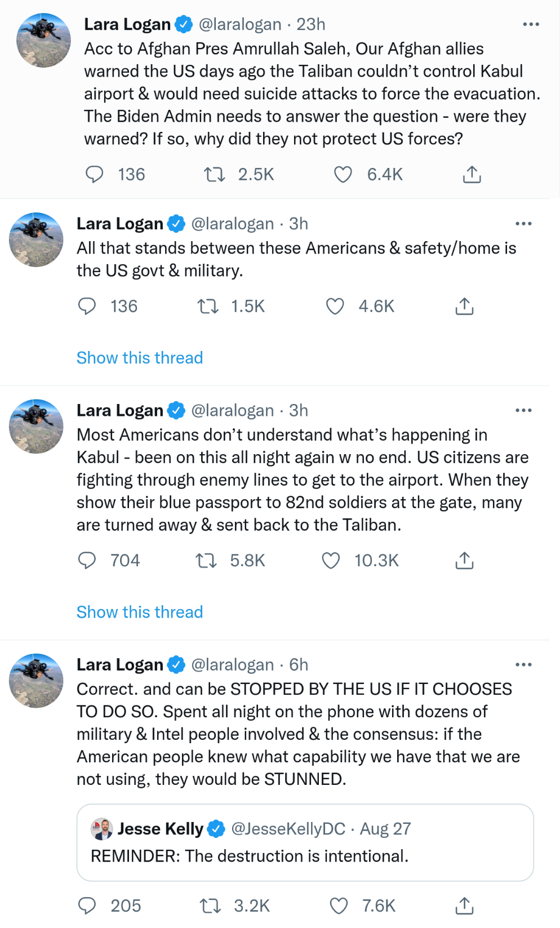Show thread under the US govt & military tweet
This screenshot has width=560, height=928.
pos(140,358)
